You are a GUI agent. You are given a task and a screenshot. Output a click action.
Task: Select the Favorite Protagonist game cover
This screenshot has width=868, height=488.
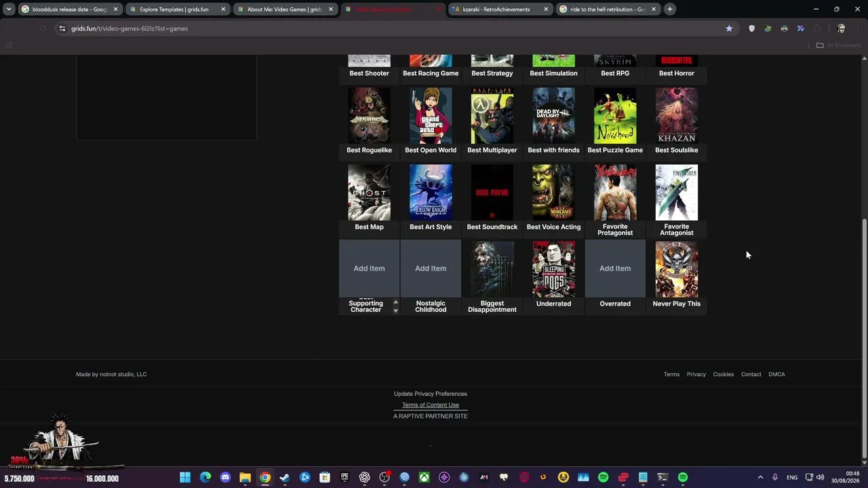pos(615,192)
